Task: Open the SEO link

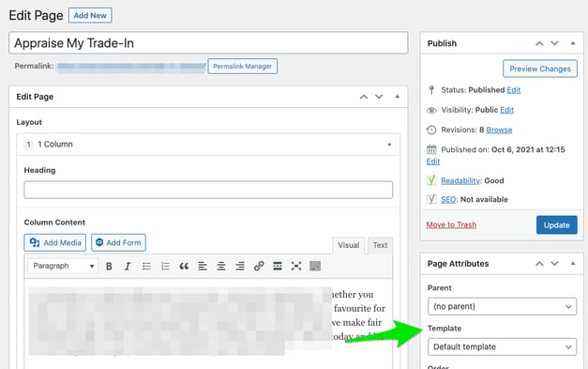Action: click(448, 199)
